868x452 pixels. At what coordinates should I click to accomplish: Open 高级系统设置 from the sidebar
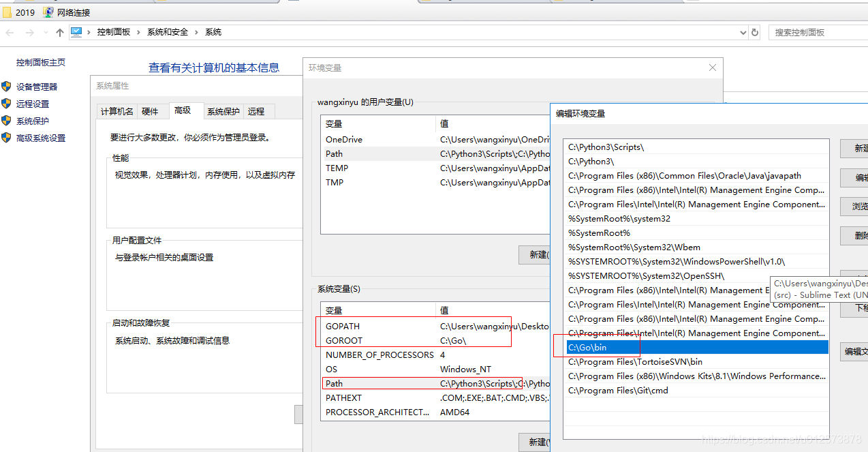click(x=39, y=138)
